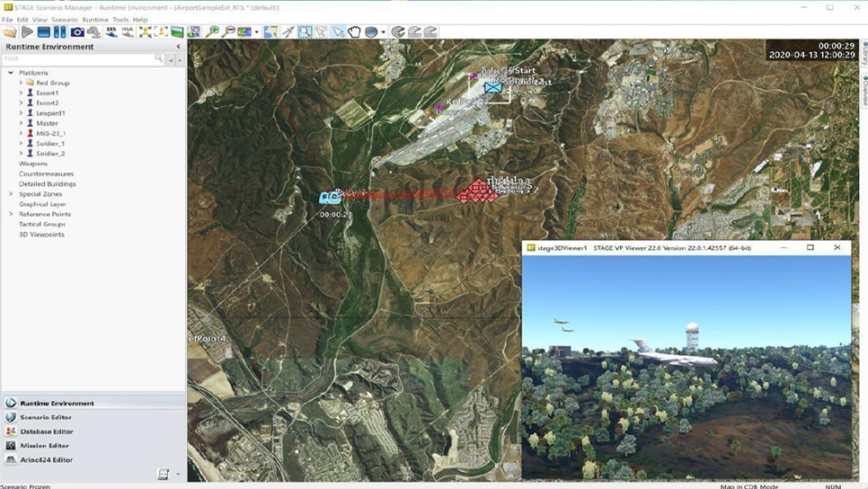Switch to the Scenario Editor panel
The image size is (868, 489).
coord(46,417)
